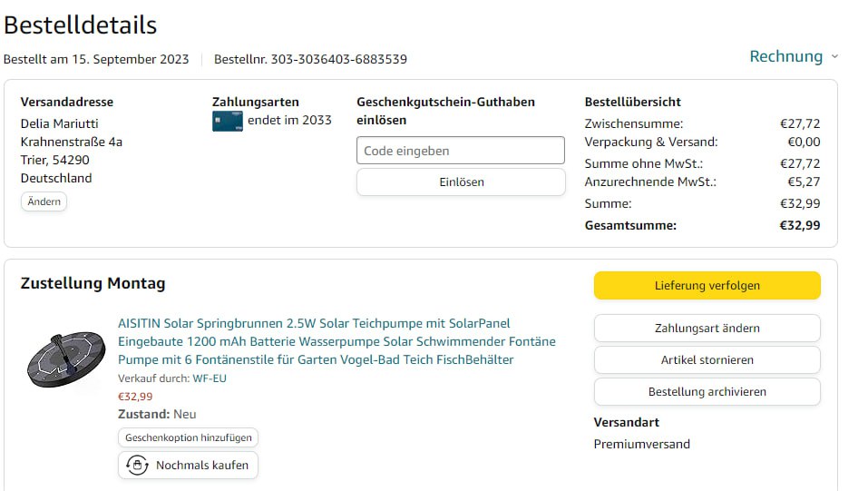Screen dimensions: 868x491
Task: Click the circular arrow buy-again icon
Action: [137, 466]
